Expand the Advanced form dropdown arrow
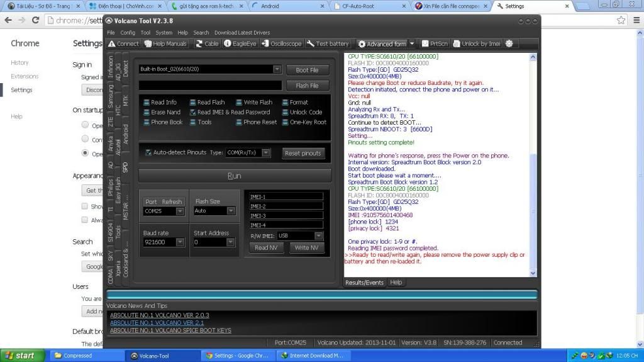644x362 pixels. pyautogui.click(x=412, y=43)
